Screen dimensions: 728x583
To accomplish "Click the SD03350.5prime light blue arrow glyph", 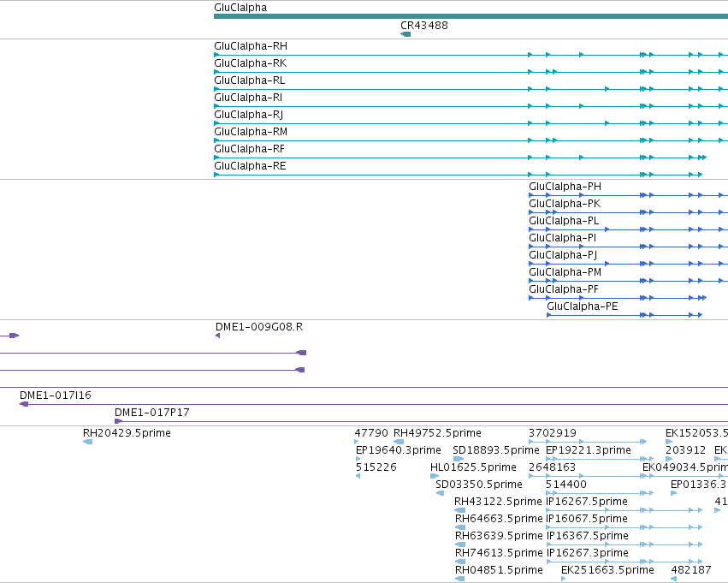I will coord(441,493).
